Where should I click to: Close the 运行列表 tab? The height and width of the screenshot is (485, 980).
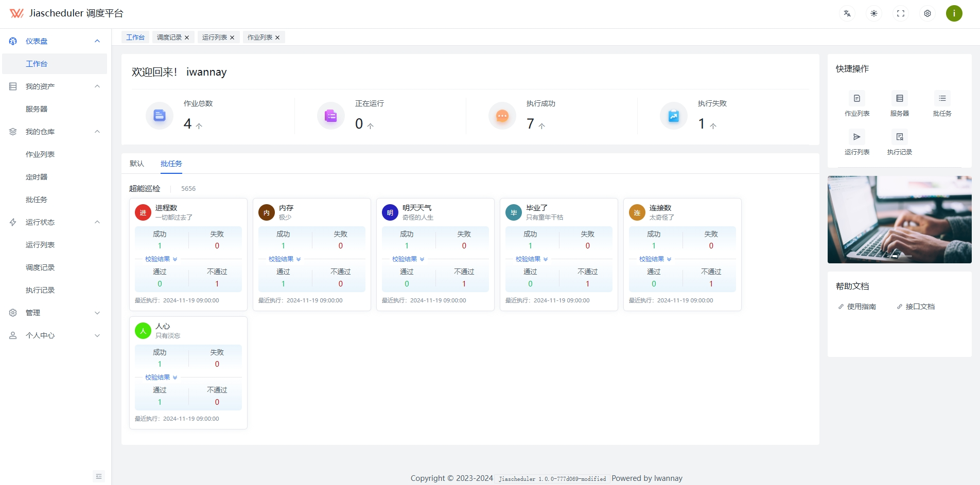(232, 37)
